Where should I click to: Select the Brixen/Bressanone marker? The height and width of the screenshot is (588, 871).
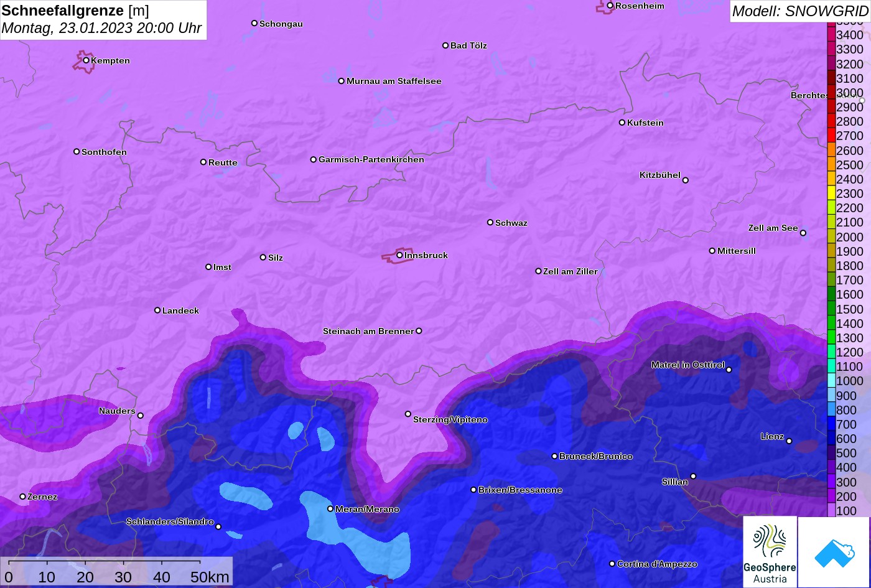(473, 490)
